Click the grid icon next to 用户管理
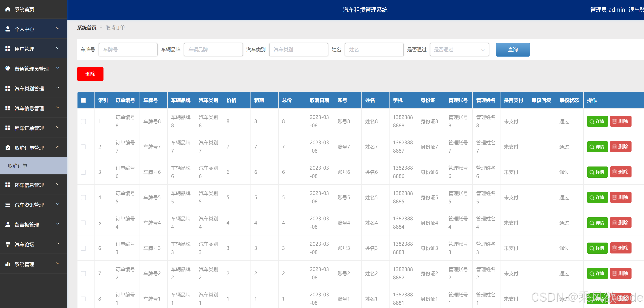 coord(8,49)
